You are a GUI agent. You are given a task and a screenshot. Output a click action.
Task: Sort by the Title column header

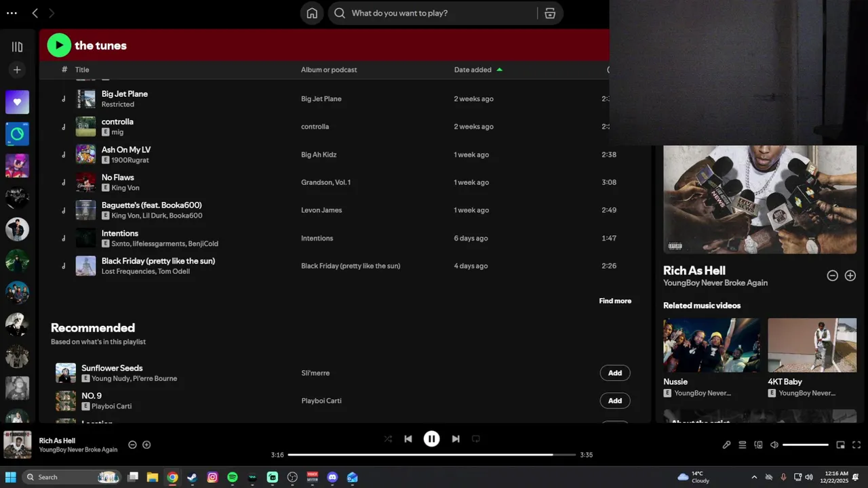point(82,70)
